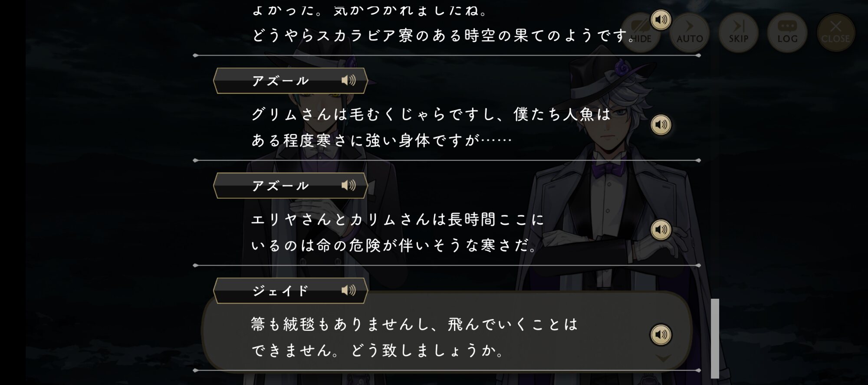Play voice on first アズール name tag
This screenshot has height=385, width=868.
pyautogui.click(x=349, y=80)
